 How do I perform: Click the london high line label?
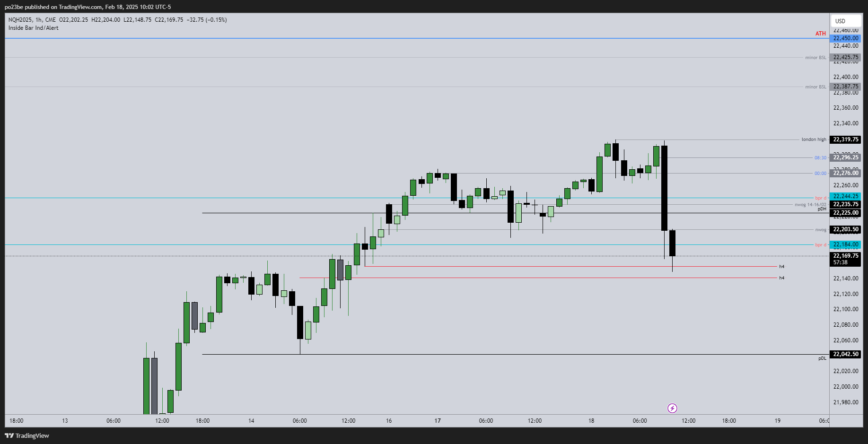814,139
